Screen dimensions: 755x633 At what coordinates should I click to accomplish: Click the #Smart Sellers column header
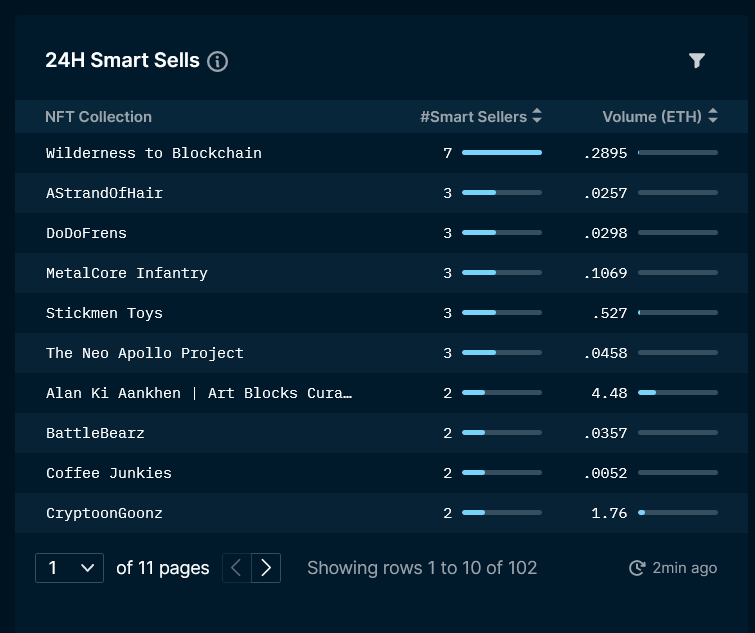pyautogui.click(x=473, y=116)
